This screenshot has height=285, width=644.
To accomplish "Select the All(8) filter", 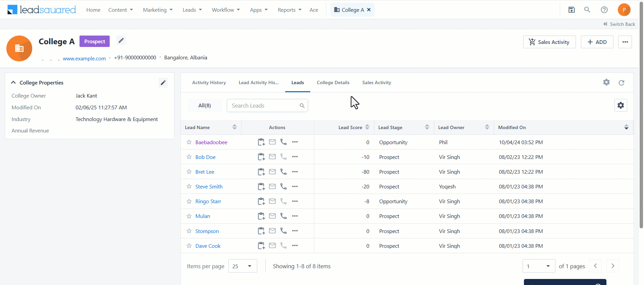I will [205, 105].
